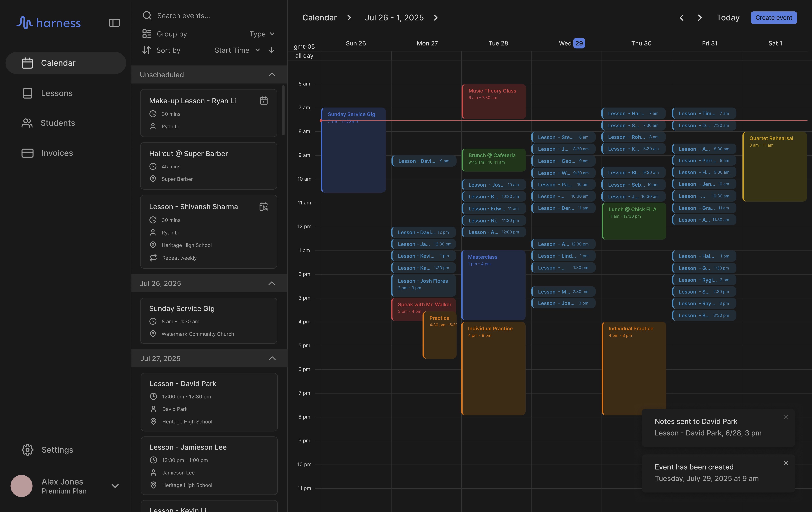The image size is (812, 512).
Task: Click the Settings gear icon
Action: (x=27, y=450)
